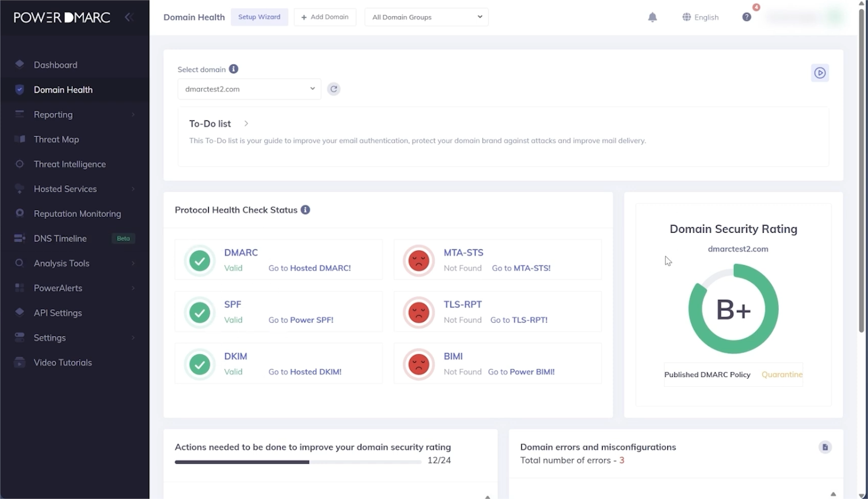
Task: Expand the Hosted Services sidebar submenu
Action: tap(133, 189)
